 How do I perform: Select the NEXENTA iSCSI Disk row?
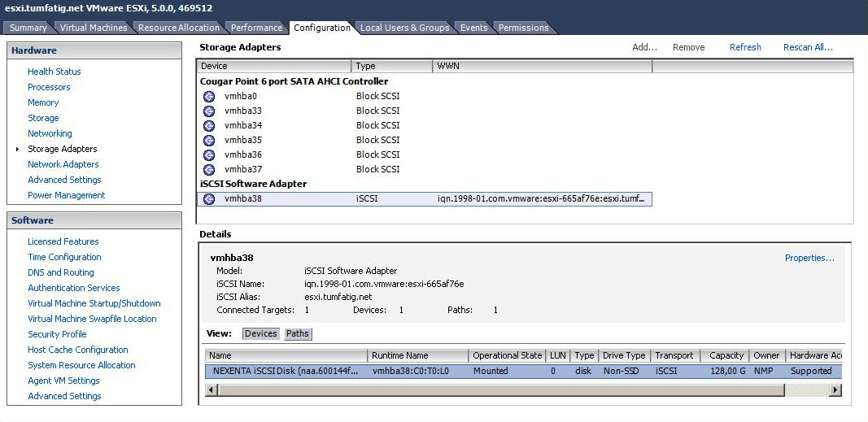pyautogui.click(x=523, y=371)
